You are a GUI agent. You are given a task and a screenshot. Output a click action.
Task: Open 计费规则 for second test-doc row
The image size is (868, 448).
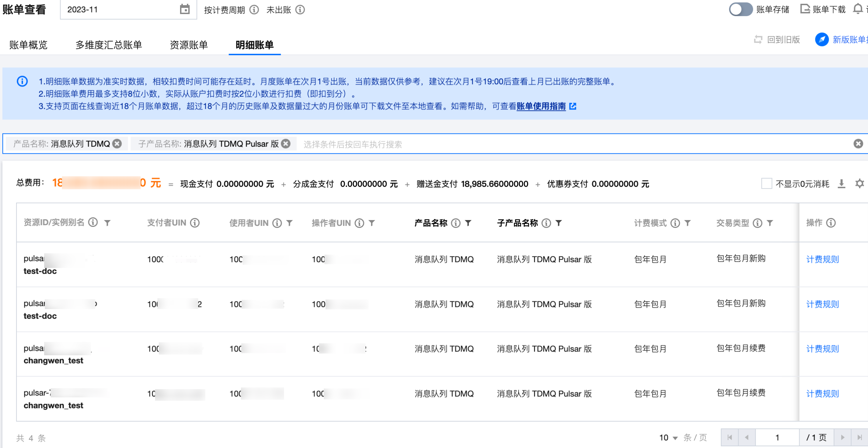coord(822,304)
